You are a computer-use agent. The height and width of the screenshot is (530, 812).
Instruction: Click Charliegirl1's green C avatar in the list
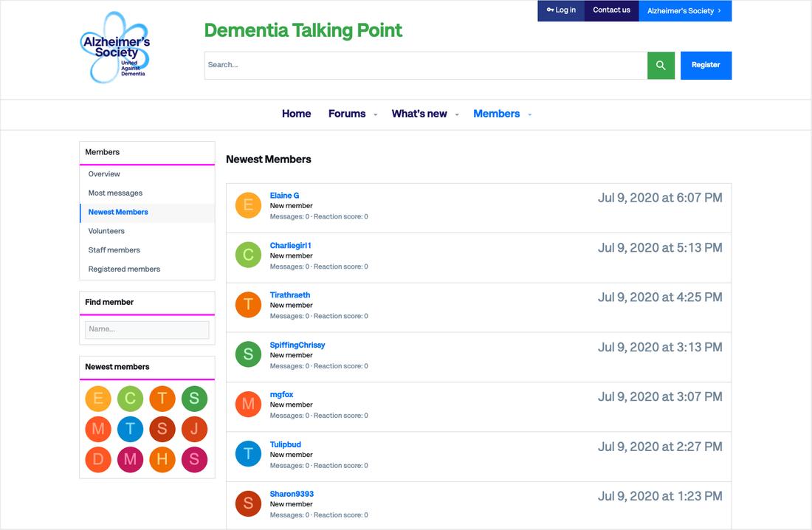click(x=248, y=255)
